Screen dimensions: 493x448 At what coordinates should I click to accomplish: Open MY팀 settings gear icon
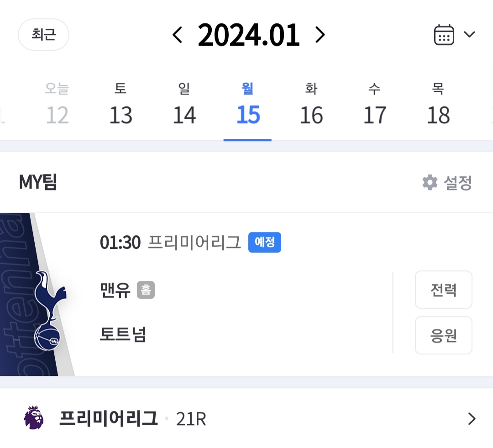click(x=430, y=182)
